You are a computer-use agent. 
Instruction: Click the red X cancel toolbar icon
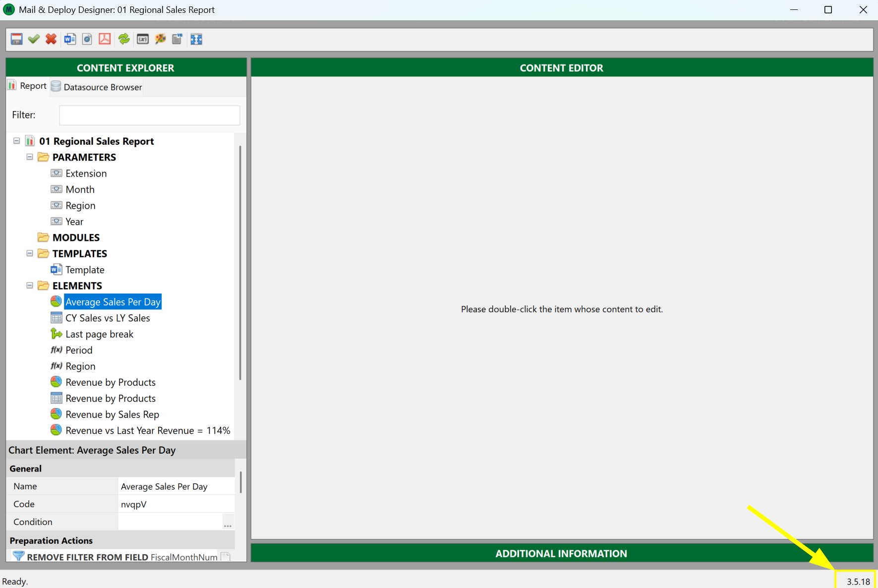click(51, 39)
